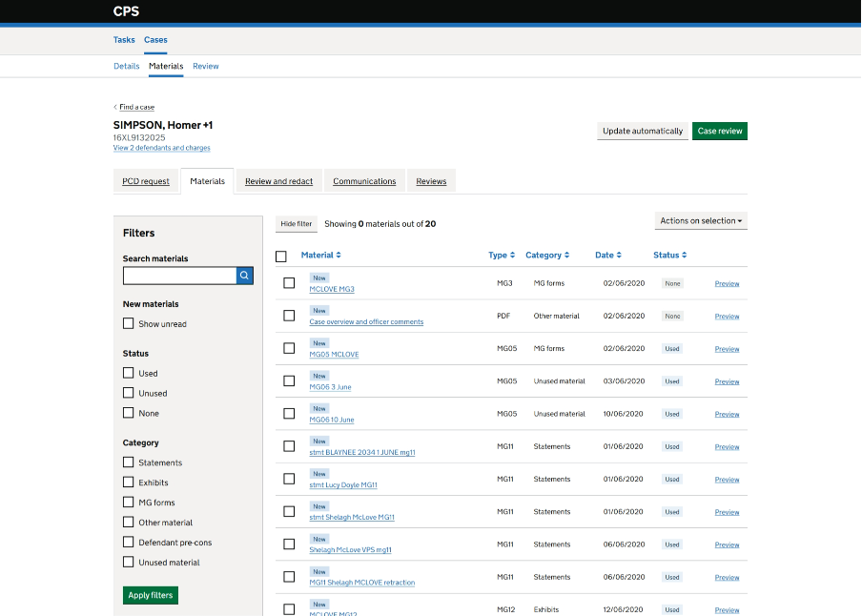
Task: Enable the Show unread filter
Action: click(129, 323)
